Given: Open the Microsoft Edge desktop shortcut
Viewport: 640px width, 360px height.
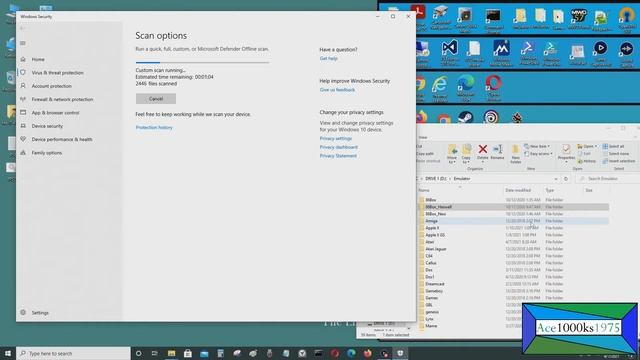Looking at the screenshot, I should tap(466, 88).
